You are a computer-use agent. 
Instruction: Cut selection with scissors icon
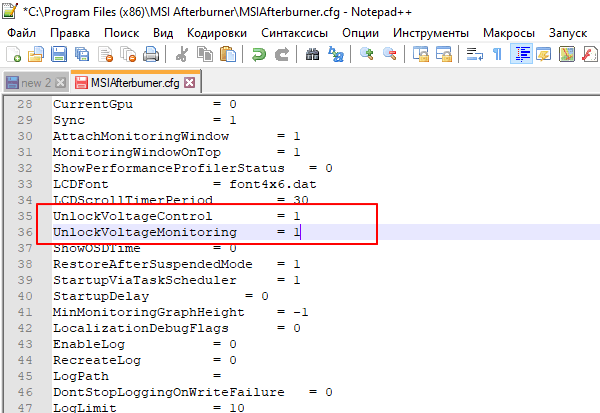click(182, 54)
